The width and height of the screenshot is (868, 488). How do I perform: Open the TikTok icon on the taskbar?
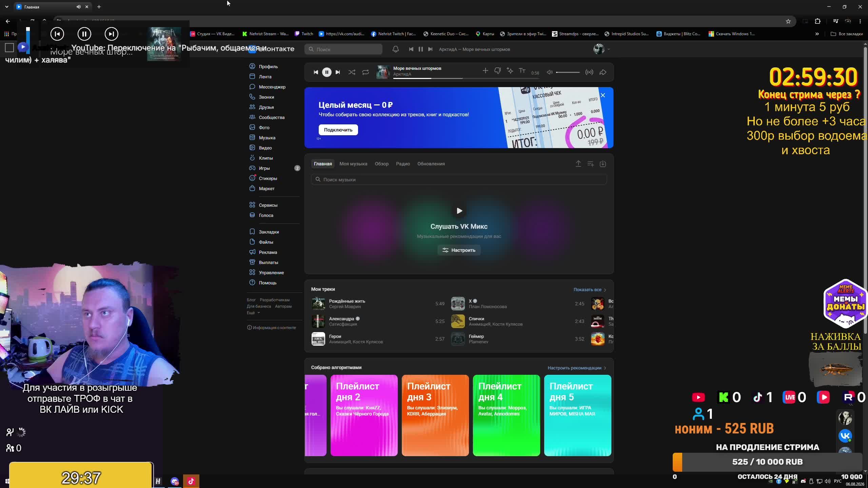191,481
